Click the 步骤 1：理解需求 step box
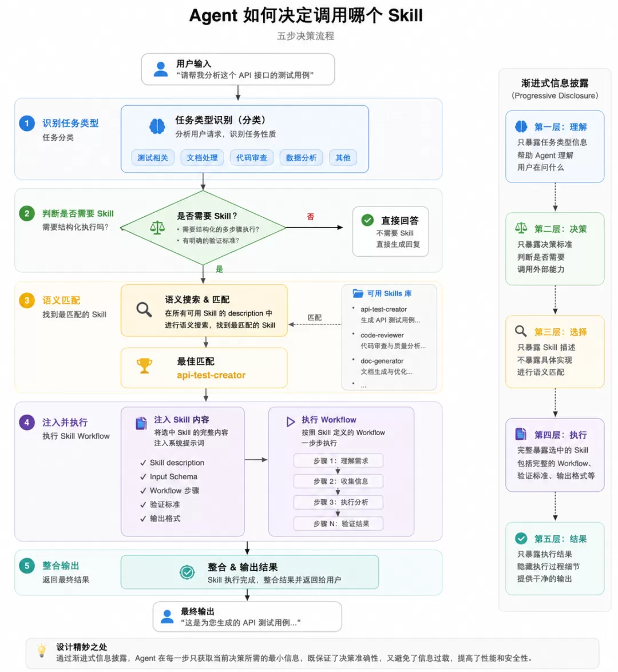The image size is (618, 672). pos(338,461)
